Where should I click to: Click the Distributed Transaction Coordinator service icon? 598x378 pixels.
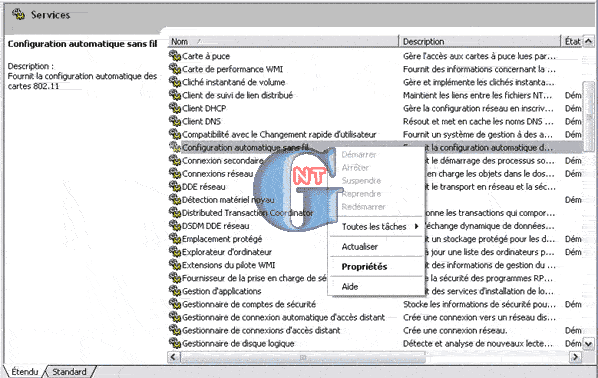[175, 212]
